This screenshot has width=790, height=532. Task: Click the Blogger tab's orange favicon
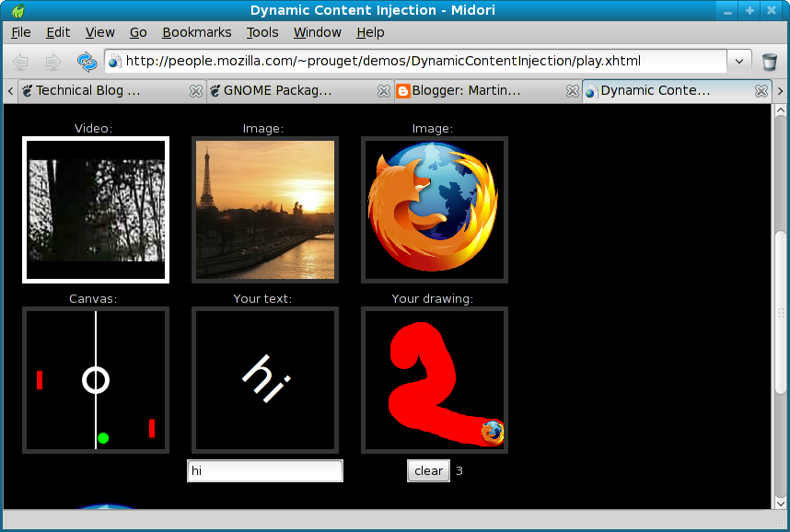pos(403,91)
